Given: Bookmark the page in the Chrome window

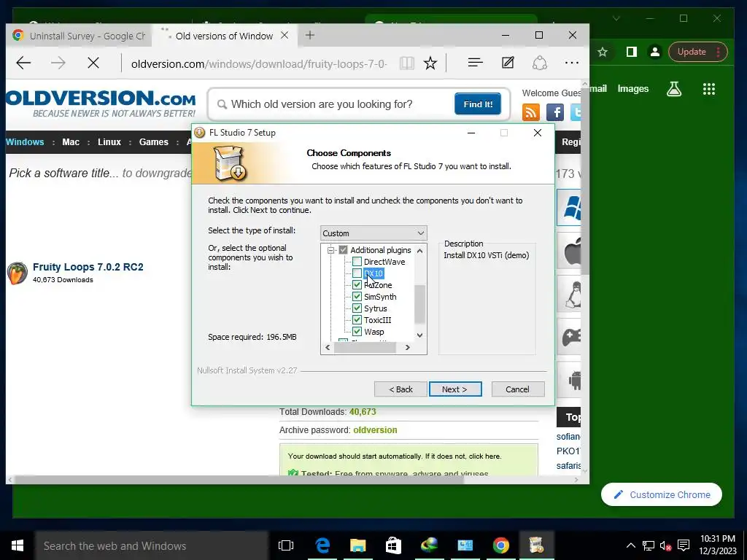Looking at the screenshot, I should [602, 52].
